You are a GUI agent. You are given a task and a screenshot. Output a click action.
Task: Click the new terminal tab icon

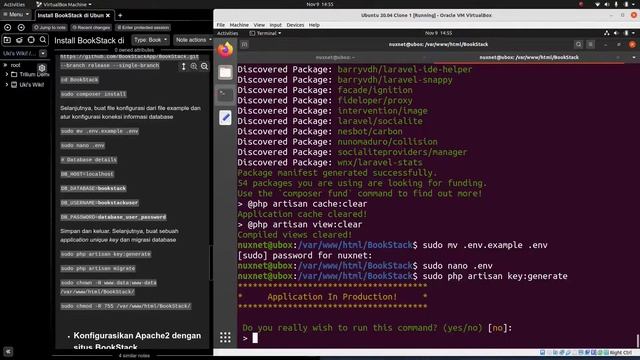tap(244, 44)
